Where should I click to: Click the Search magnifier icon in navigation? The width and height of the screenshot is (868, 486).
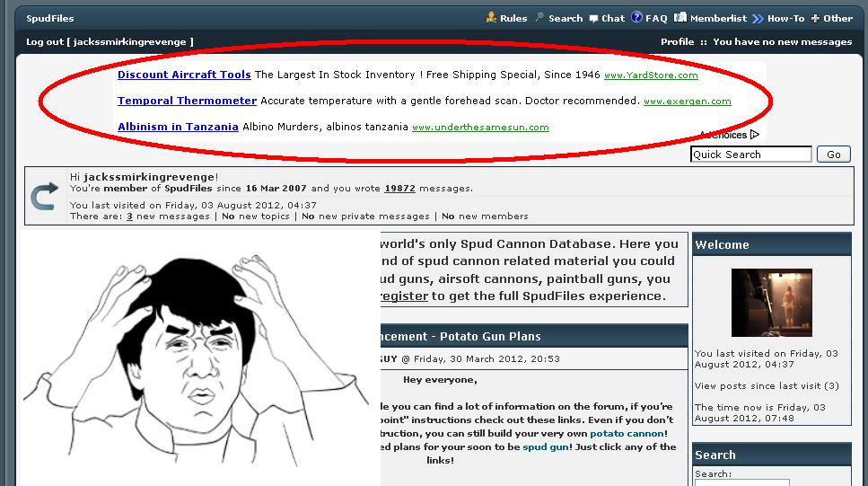(x=539, y=18)
